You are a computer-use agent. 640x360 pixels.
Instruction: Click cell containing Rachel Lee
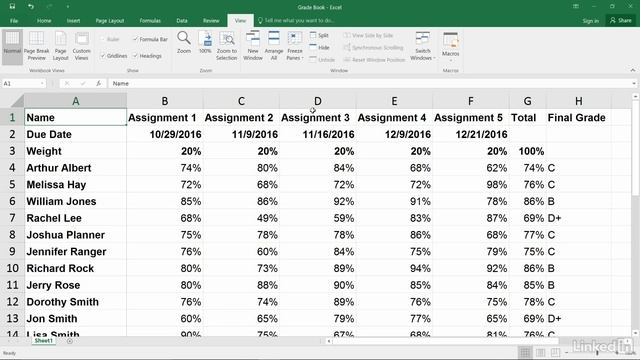pos(76,218)
